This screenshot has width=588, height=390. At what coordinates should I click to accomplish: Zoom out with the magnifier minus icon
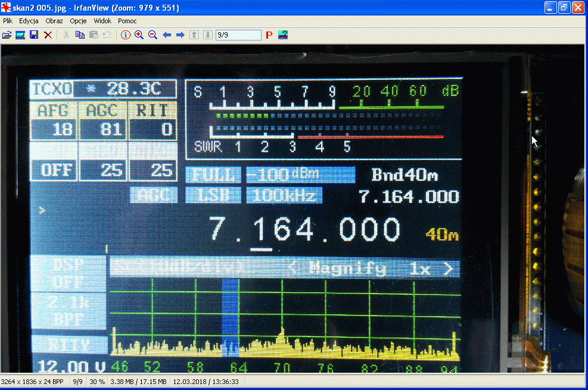tap(153, 35)
